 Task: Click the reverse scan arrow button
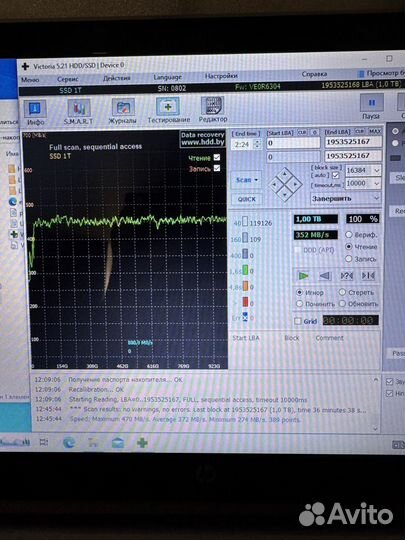[325, 276]
